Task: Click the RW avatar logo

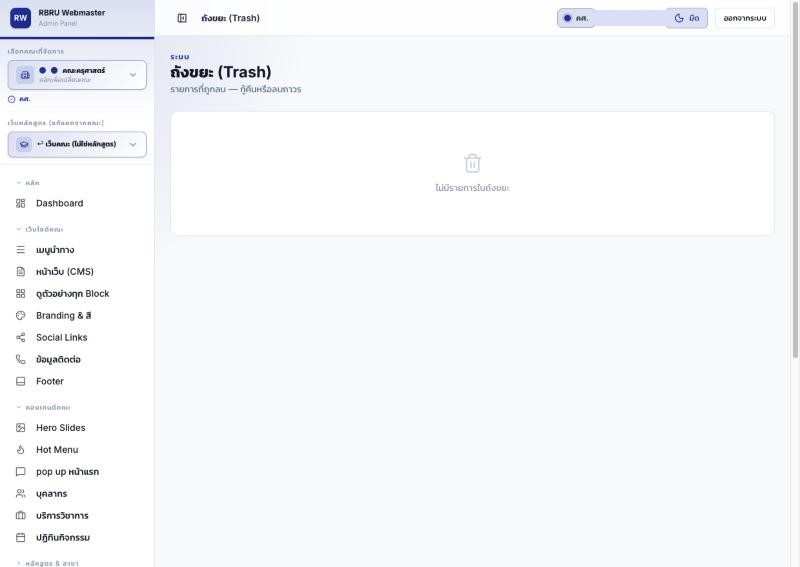Action: click(20, 18)
